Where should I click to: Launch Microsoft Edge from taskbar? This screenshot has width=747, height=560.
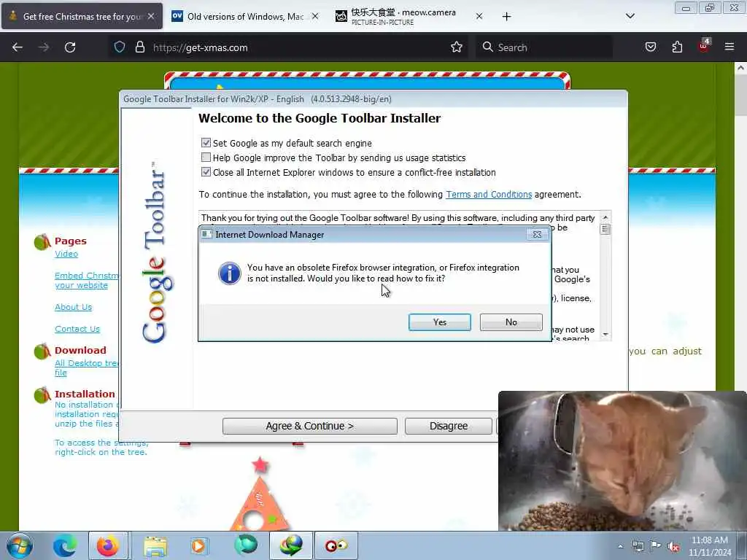point(65,545)
